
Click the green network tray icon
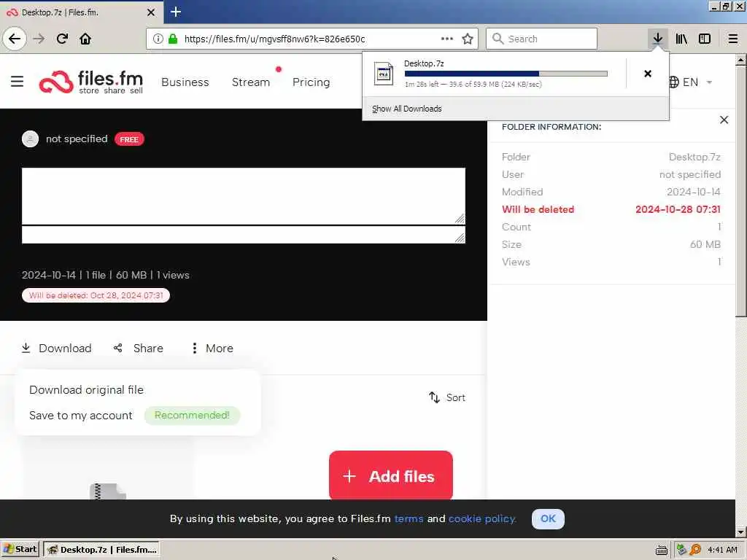click(682, 550)
